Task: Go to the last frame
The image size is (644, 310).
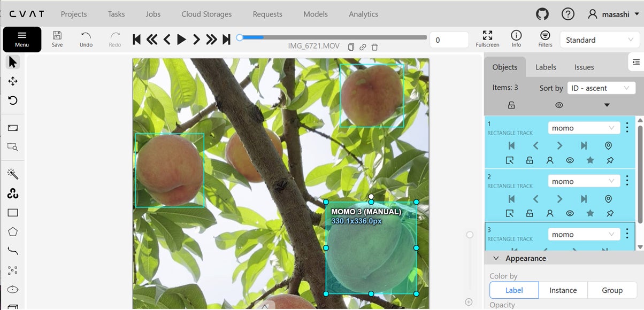Action: (x=226, y=39)
